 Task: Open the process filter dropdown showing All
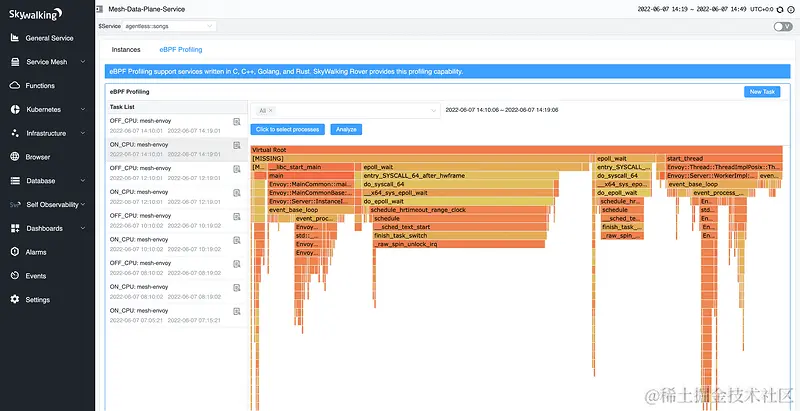[x=347, y=110]
